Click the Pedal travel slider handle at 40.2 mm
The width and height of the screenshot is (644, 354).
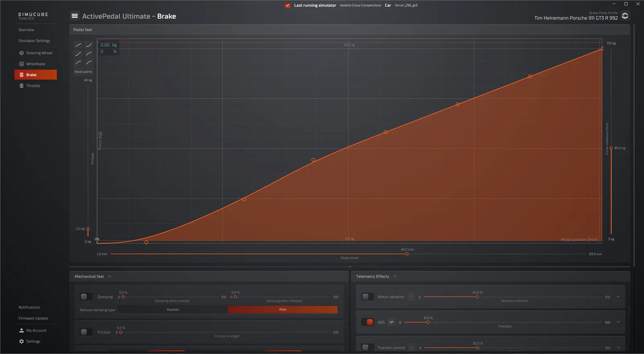(x=407, y=254)
